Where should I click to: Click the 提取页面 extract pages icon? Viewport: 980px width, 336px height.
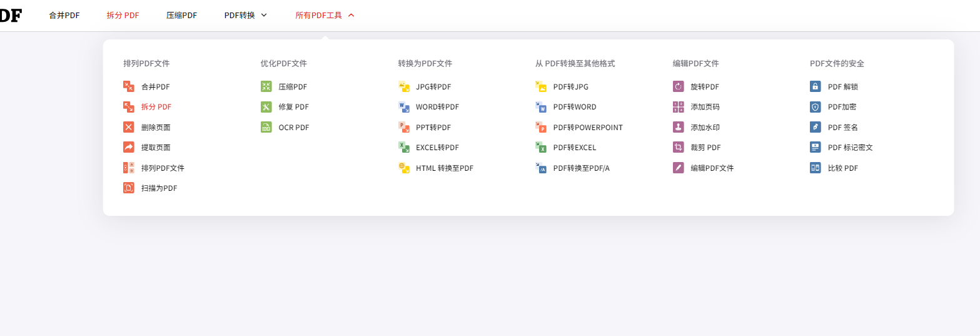[129, 148]
